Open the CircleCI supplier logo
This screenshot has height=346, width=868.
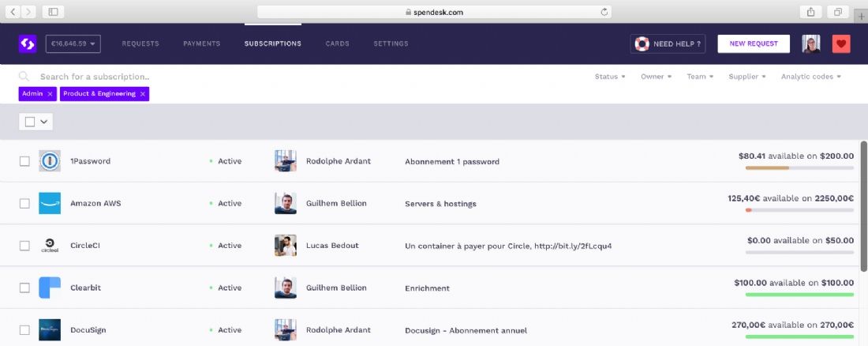(x=50, y=245)
